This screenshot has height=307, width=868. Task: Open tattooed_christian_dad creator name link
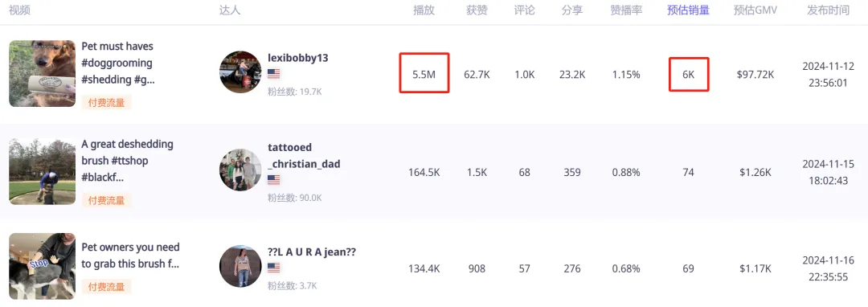[304, 155]
